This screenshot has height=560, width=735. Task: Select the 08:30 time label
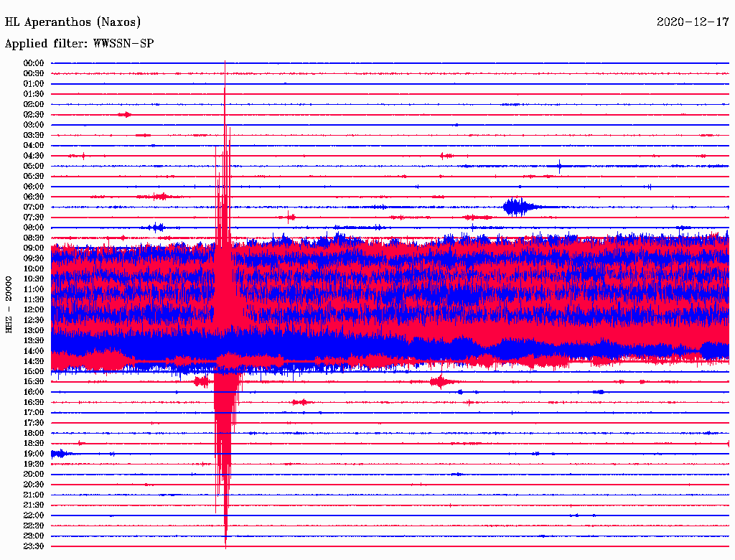[34, 238]
